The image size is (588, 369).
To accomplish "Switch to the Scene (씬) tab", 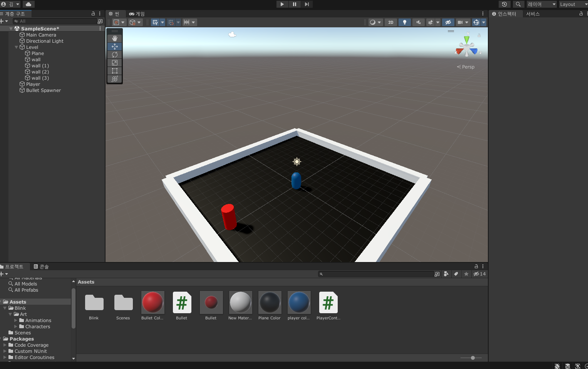I will click(114, 14).
